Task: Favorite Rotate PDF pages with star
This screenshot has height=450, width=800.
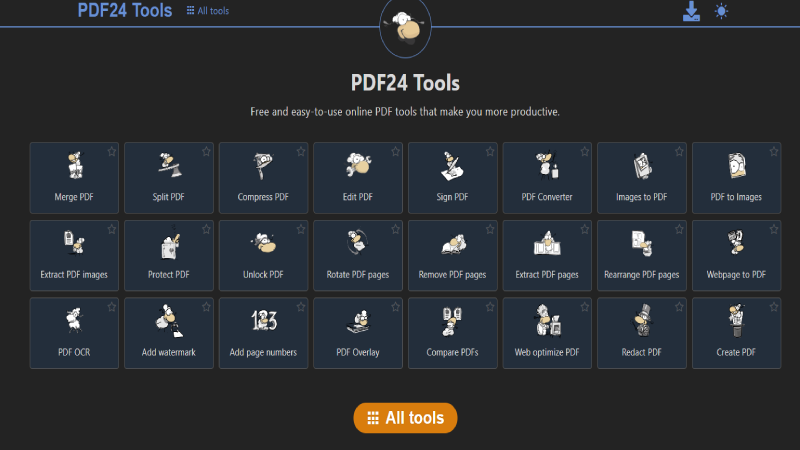Action: (395, 230)
